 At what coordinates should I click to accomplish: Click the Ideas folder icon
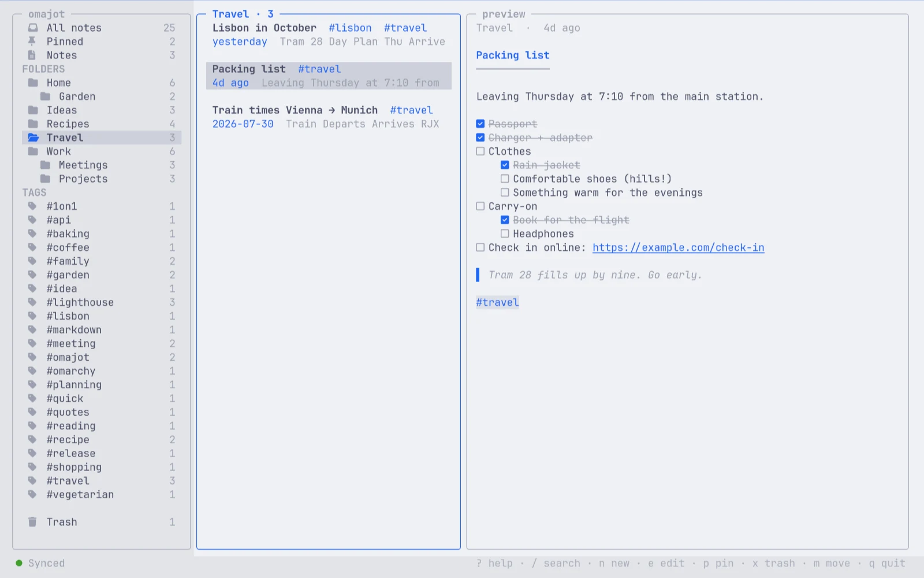pos(33,110)
